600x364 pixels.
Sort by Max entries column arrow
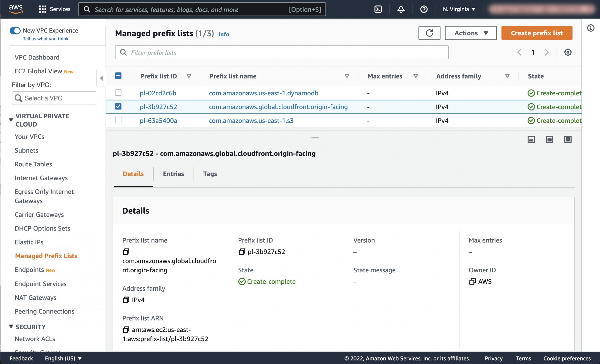coord(415,76)
